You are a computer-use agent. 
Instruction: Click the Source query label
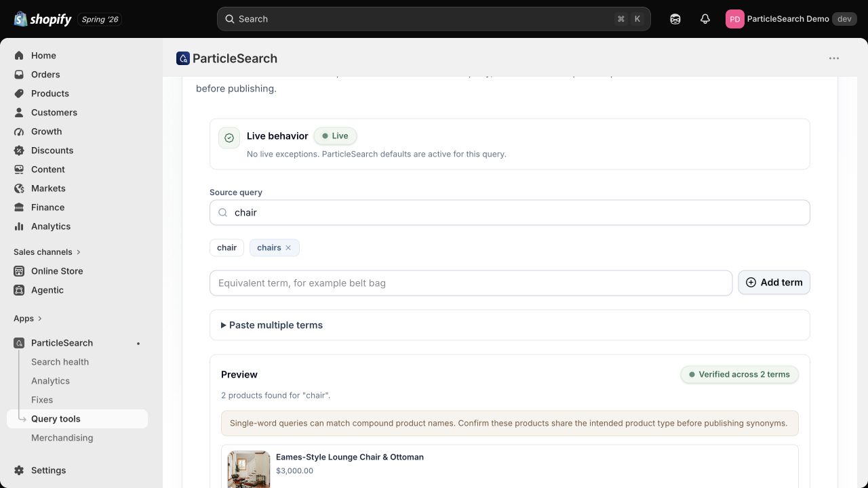[x=236, y=192]
